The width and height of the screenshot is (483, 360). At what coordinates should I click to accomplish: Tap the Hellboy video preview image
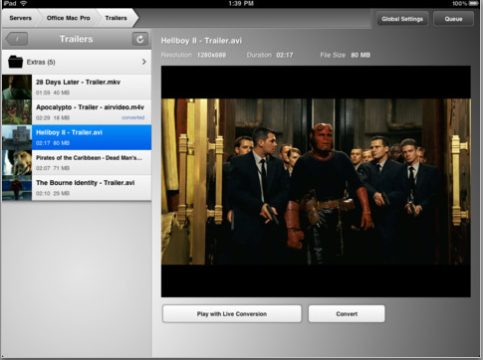tap(316, 181)
